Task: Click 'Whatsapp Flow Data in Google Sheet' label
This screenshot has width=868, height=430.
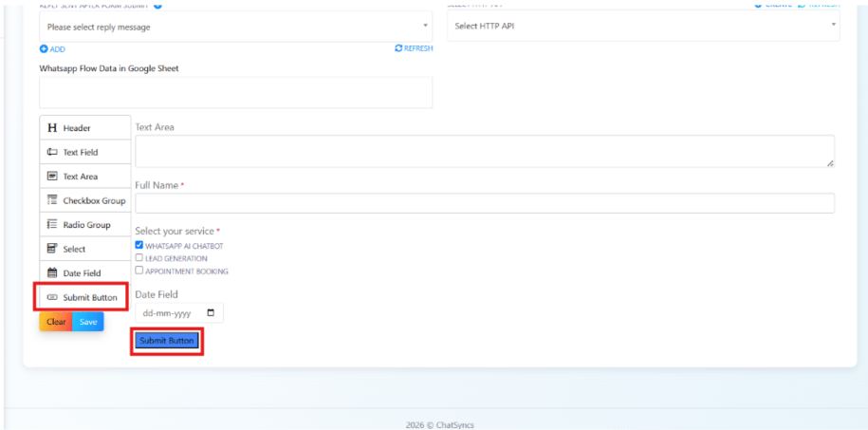Action: [x=109, y=68]
